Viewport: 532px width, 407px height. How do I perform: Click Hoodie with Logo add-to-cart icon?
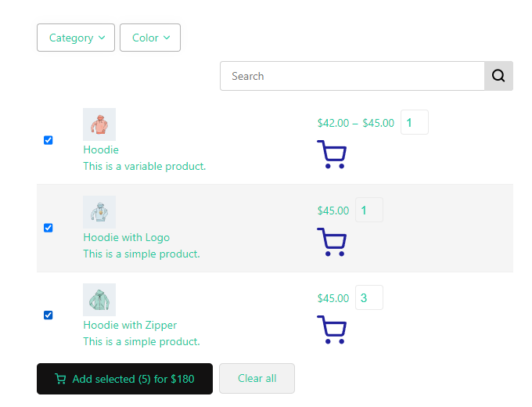[332, 242]
